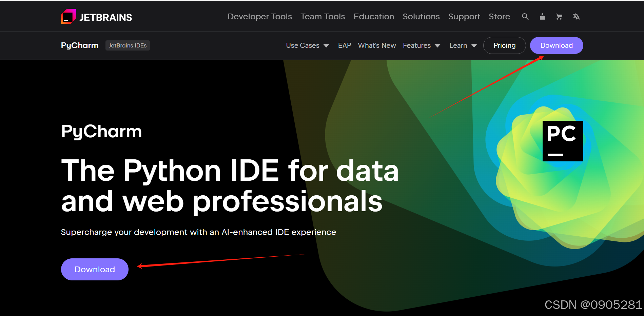
Task: Click the headline "The Python IDE for data and web professionals"
Action: (x=230, y=186)
